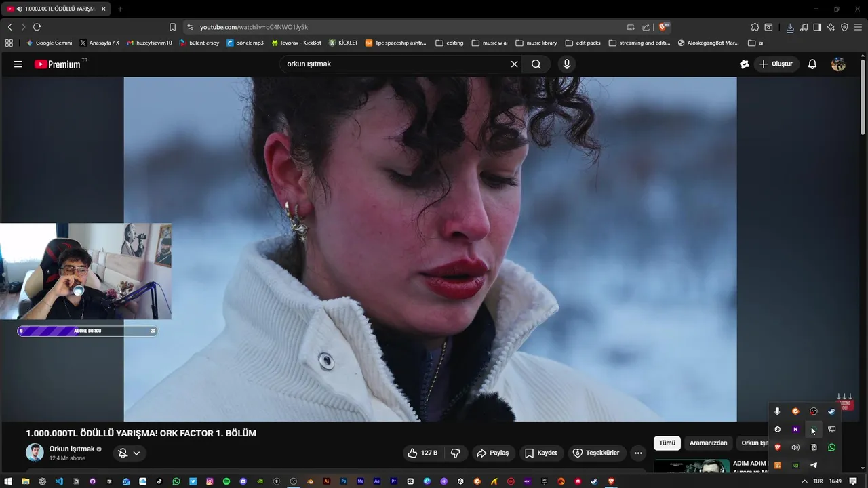868x488 pixels.
Task: Open the Windows notification center
Action: pos(853,481)
